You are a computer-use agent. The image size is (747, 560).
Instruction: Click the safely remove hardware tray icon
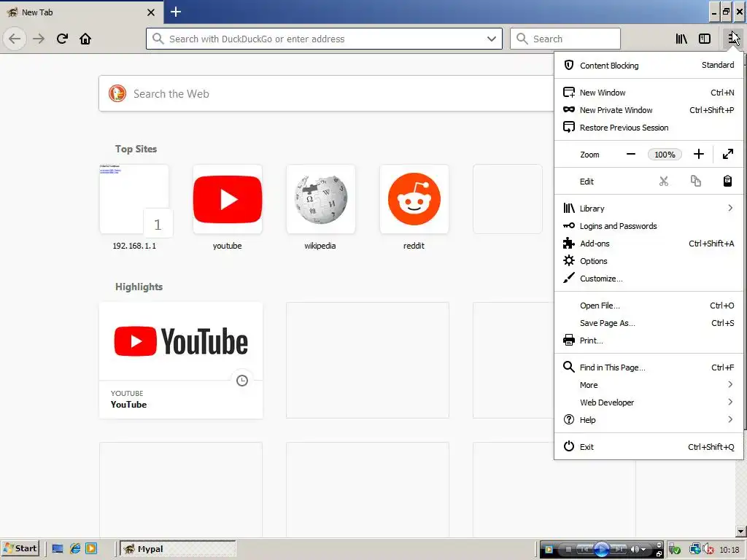(675, 549)
